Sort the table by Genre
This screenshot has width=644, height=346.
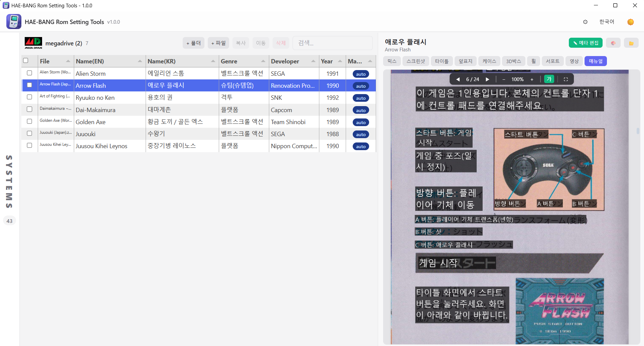click(244, 61)
